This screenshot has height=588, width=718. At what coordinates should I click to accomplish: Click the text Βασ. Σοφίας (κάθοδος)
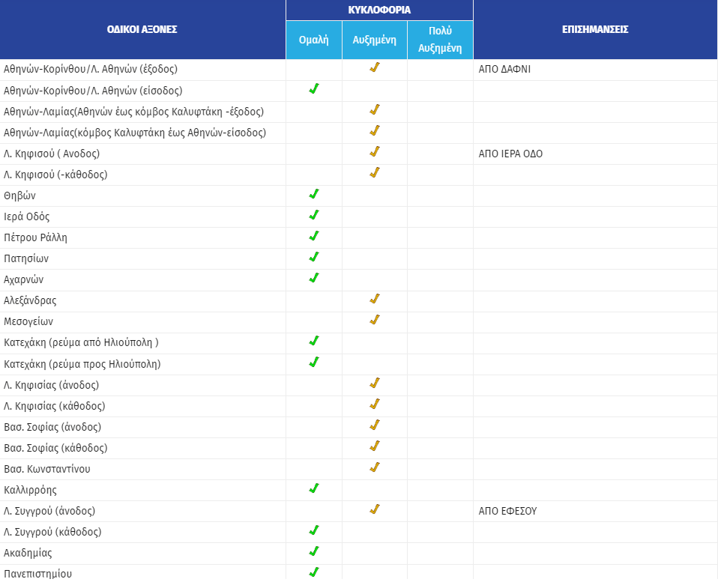pos(55,449)
